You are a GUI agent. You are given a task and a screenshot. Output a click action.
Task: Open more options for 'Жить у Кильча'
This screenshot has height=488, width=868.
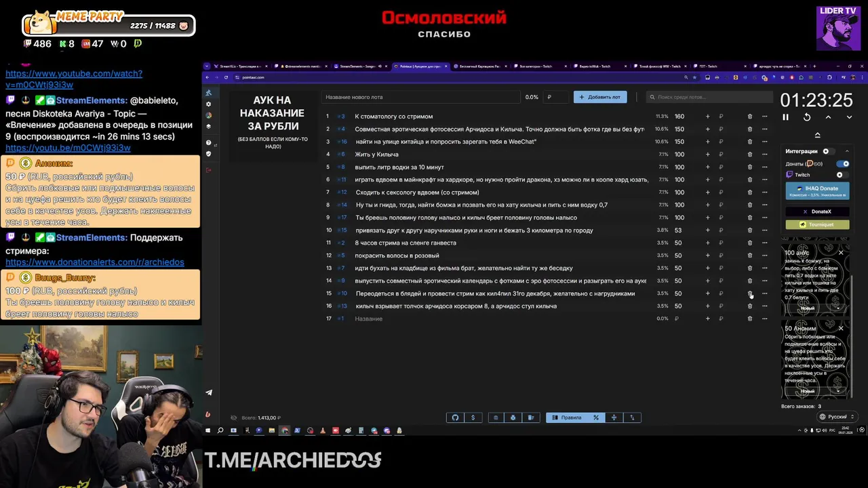click(x=764, y=155)
